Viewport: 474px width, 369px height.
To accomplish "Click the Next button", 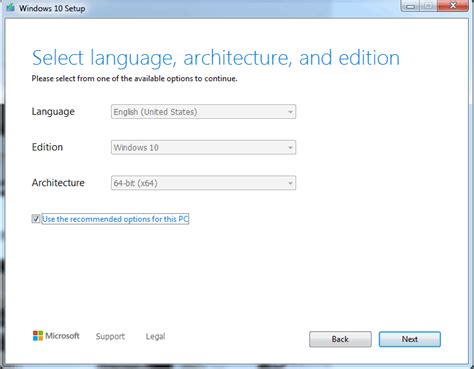I will coord(410,339).
